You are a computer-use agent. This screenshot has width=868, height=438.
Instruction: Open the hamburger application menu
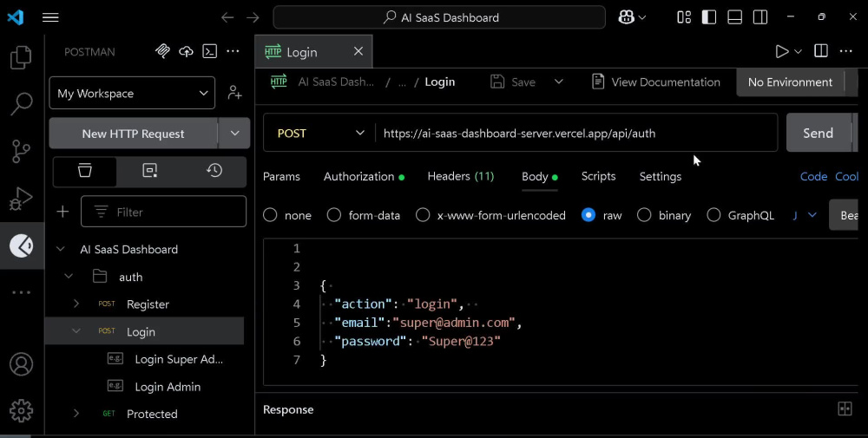(50, 17)
